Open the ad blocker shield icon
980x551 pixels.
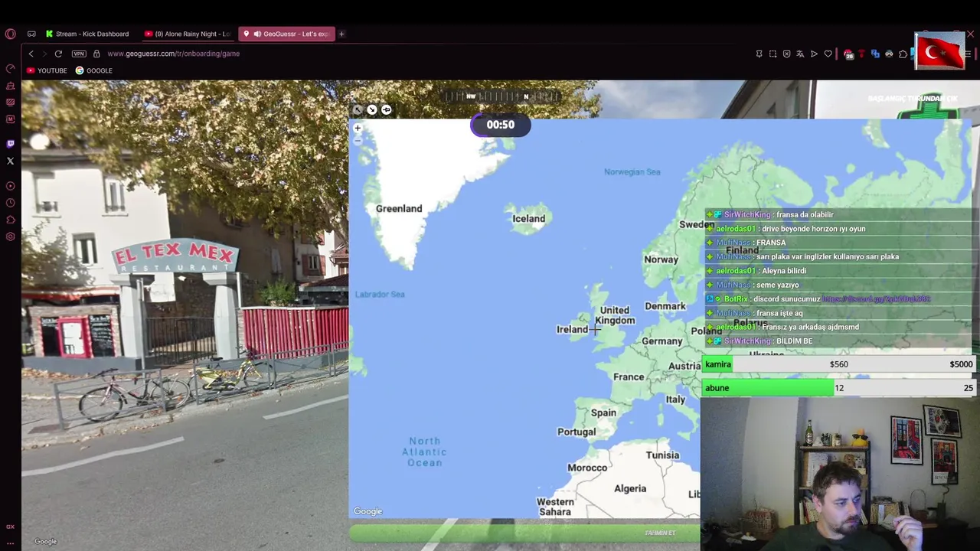click(x=786, y=54)
